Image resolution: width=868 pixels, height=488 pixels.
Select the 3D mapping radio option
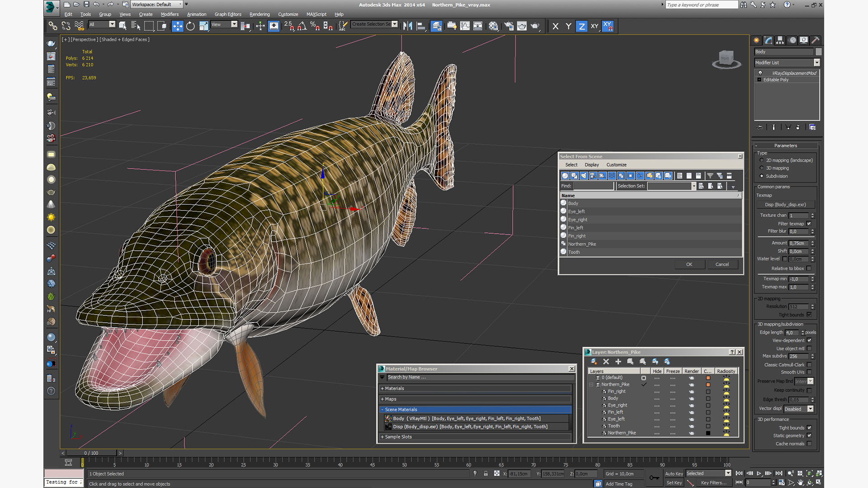(762, 168)
